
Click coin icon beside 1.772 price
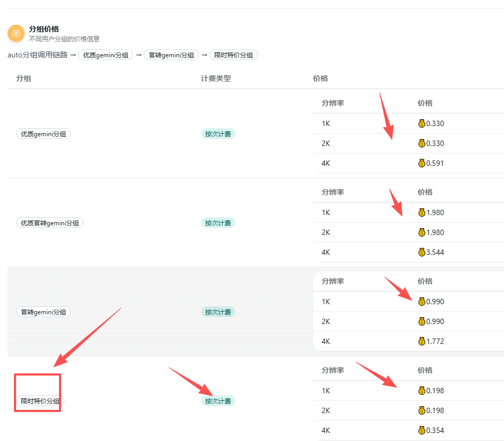point(421,341)
